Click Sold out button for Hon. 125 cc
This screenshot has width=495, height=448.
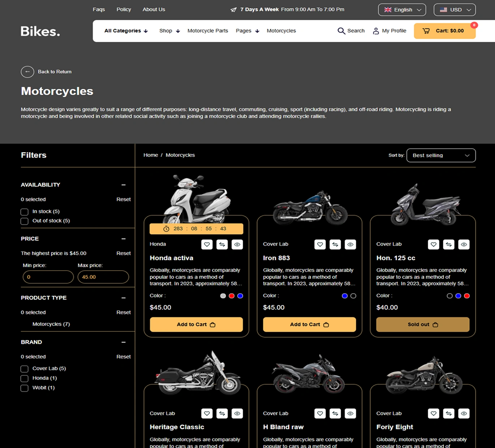[x=423, y=324]
